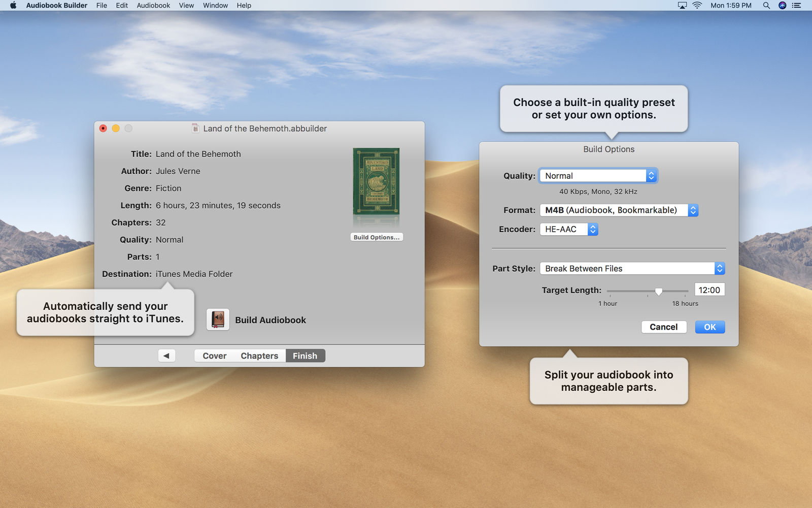Open the Help menu
The width and height of the screenshot is (812, 508).
[x=244, y=5]
